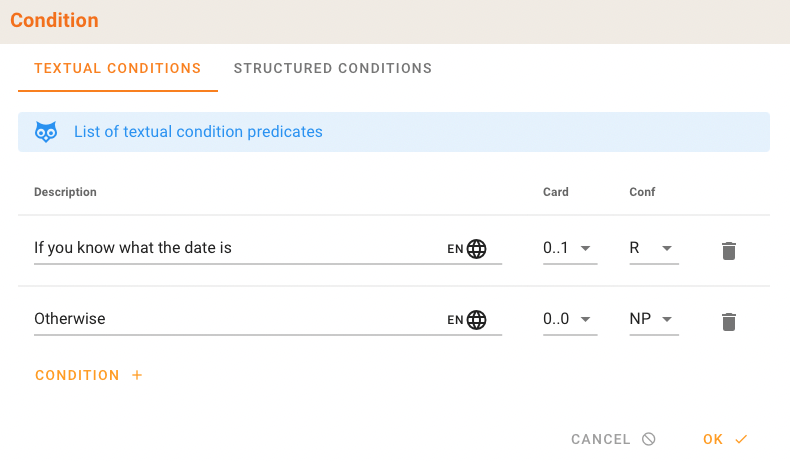Expand the R Conf dropdown

pyautogui.click(x=653, y=248)
